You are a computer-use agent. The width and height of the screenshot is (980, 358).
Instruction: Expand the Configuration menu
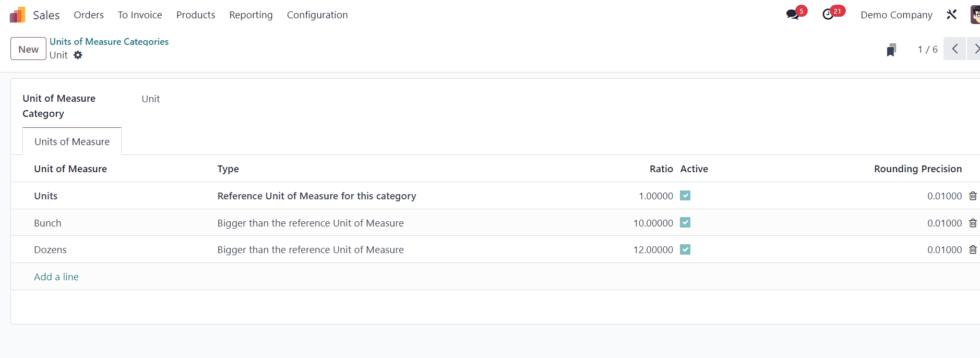(317, 15)
